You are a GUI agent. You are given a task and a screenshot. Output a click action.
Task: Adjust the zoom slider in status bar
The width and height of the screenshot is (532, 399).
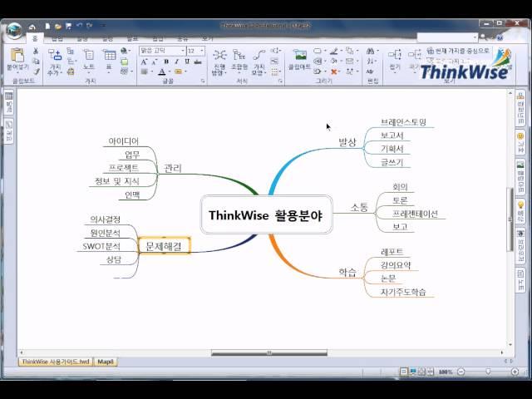tap(482, 372)
